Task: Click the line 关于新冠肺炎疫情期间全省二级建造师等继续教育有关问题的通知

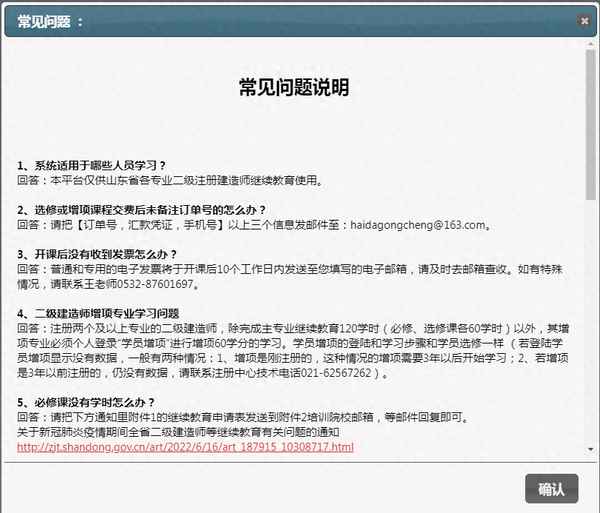Action: [178, 432]
